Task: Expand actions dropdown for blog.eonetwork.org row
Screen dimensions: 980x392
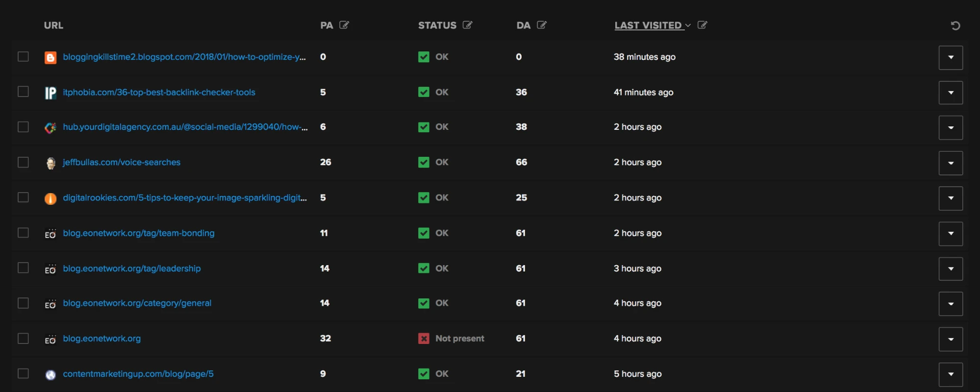Action: [x=951, y=339]
